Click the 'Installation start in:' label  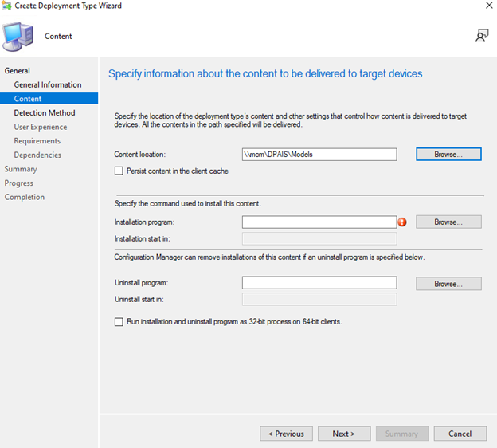tap(143, 238)
